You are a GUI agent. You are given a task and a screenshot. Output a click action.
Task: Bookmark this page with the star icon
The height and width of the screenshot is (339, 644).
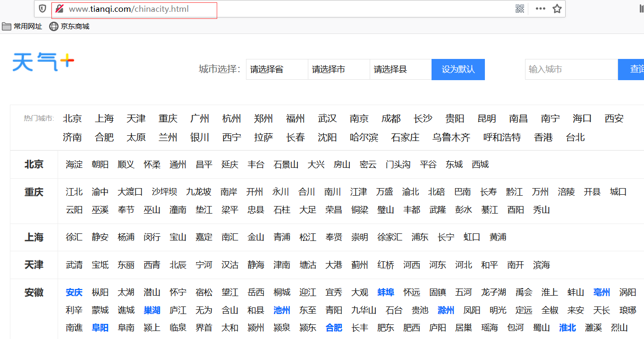coord(557,8)
